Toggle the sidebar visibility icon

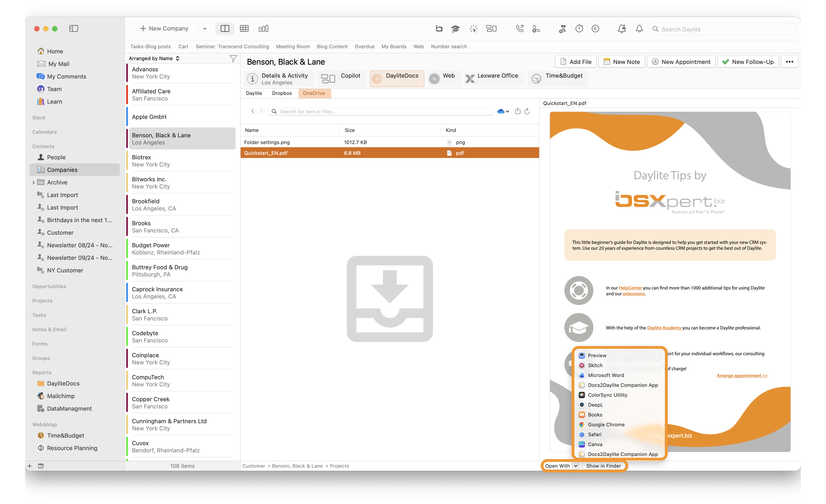tap(73, 28)
